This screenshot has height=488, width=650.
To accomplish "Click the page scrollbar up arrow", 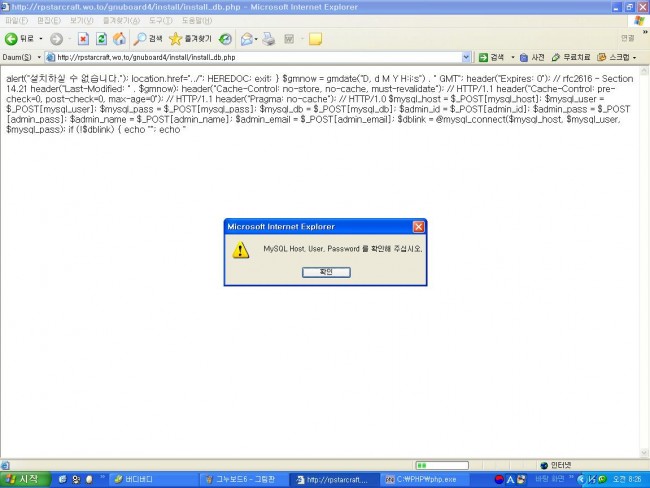I will pyautogui.click(x=645, y=71).
